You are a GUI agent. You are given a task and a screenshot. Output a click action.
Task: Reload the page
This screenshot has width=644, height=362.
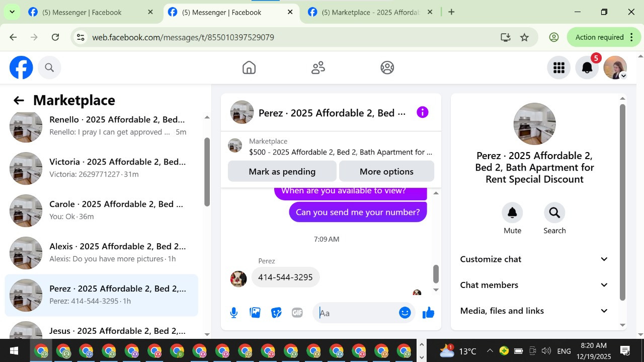point(55,37)
